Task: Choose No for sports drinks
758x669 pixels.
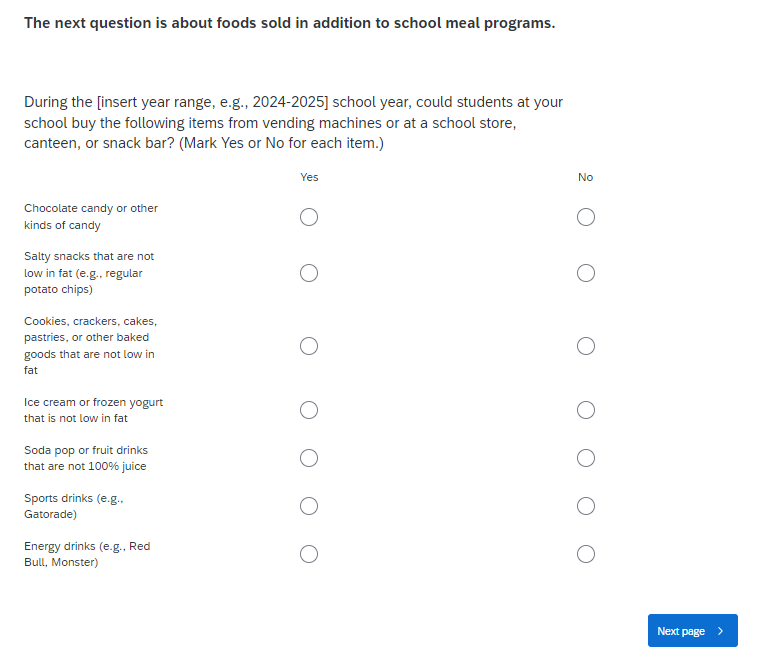Action: pos(586,506)
